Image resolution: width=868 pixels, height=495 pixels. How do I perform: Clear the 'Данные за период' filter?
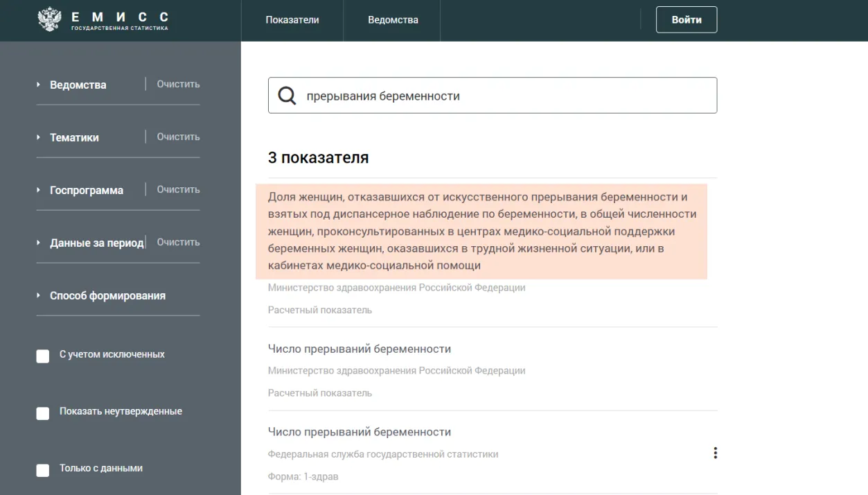click(178, 242)
